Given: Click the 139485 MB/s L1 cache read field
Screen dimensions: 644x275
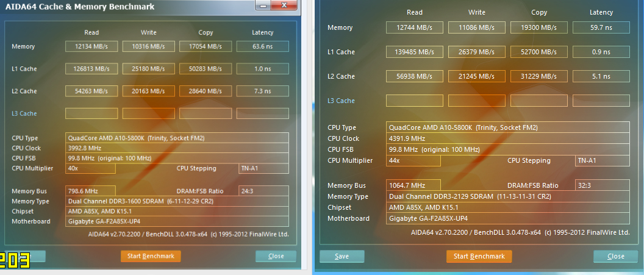Looking at the screenshot, I should point(415,52).
